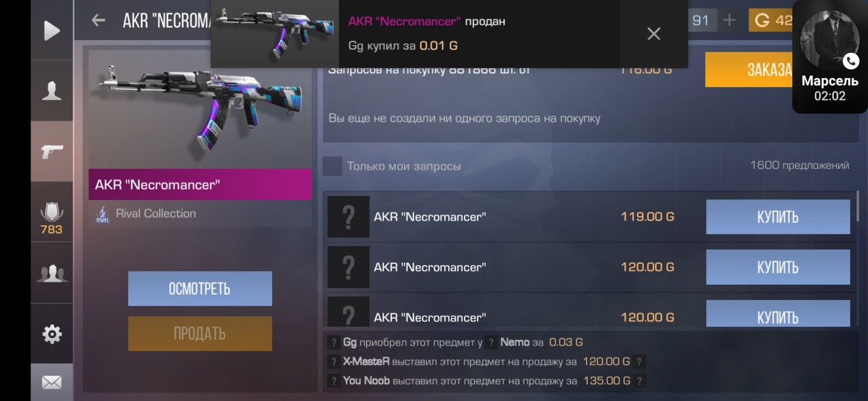This screenshot has height=401, width=868.
Task: Tap the plus icon next to 91
Action: (x=729, y=20)
